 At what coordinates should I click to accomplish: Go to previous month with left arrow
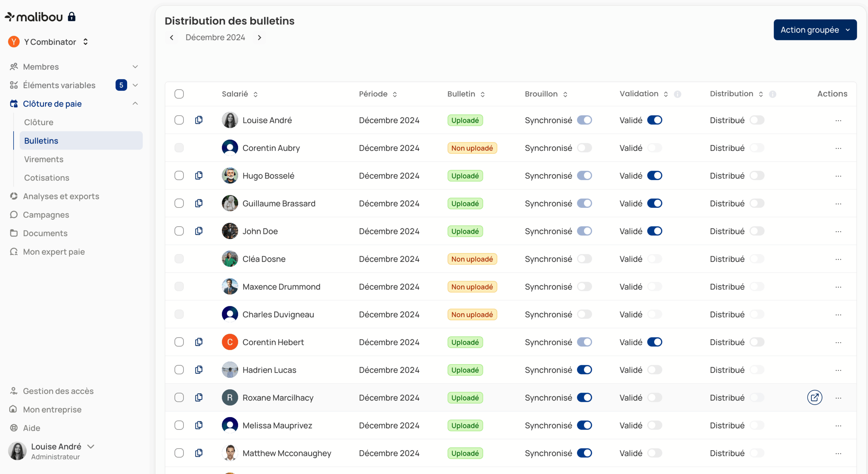[x=172, y=37]
